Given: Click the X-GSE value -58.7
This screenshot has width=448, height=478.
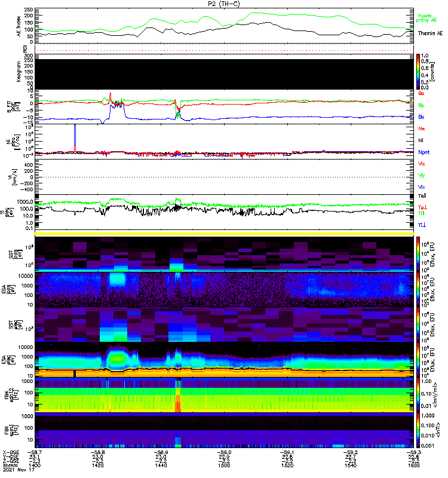Looking at the screenshot, I should coord(35,452).
